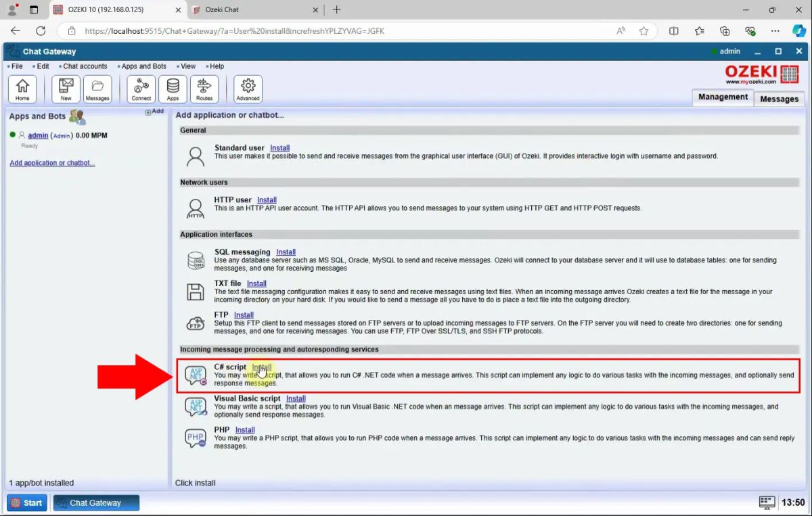812x516 pixels.
Task: Open the taskbar keyboard/monitor tray icon
Action: (x=767, y=502)
